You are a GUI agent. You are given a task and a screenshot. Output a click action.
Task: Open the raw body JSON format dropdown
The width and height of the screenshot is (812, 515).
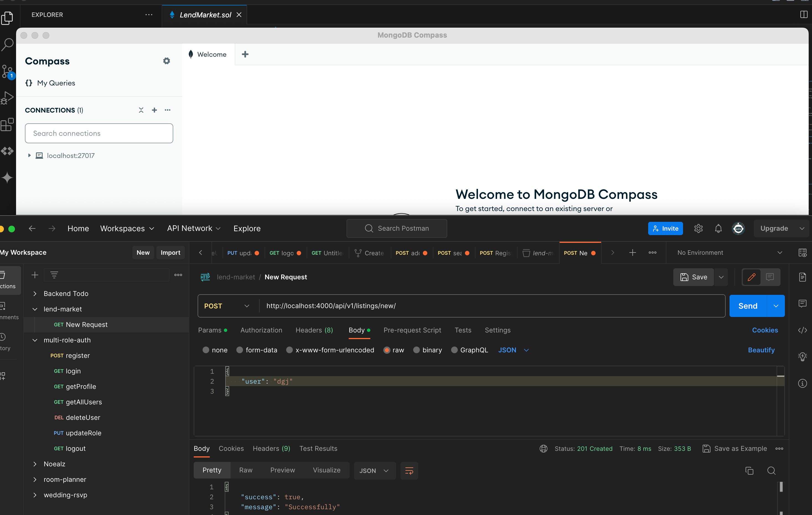pos(513,350)
